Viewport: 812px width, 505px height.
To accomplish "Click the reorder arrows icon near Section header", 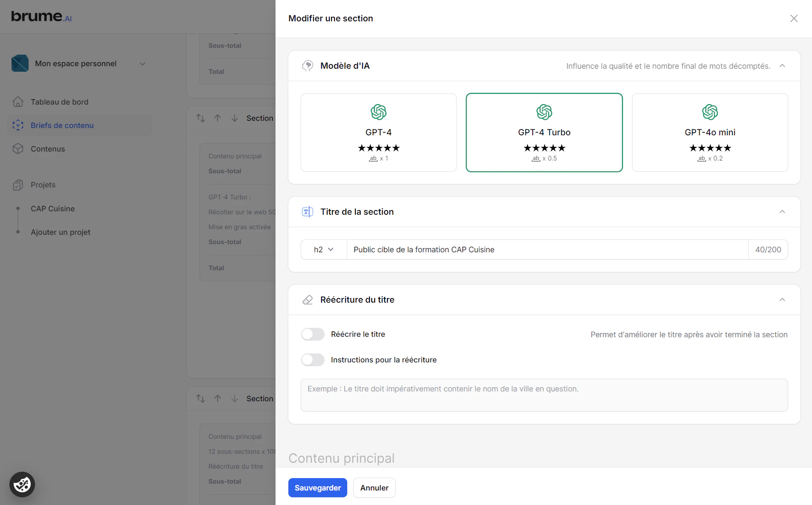I will coord(201,118).
